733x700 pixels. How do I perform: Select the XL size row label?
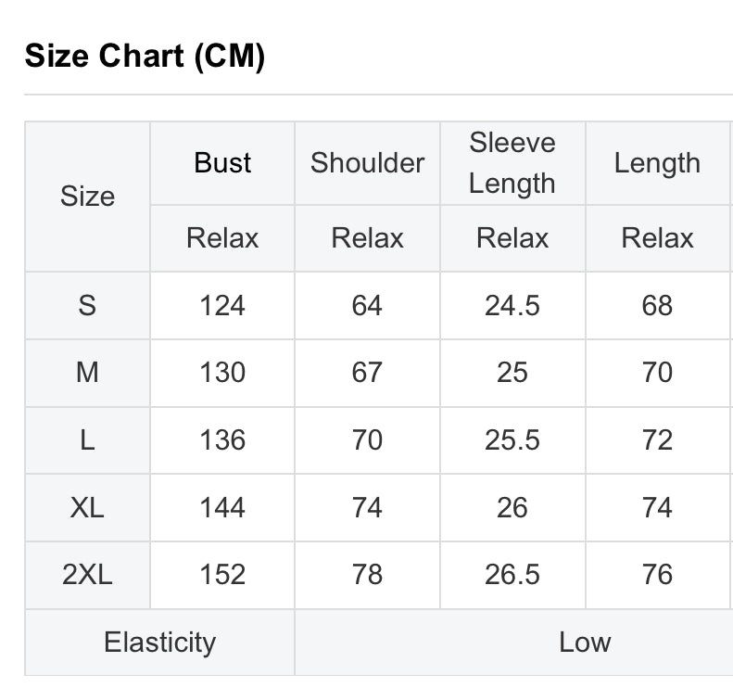[87, 507]
